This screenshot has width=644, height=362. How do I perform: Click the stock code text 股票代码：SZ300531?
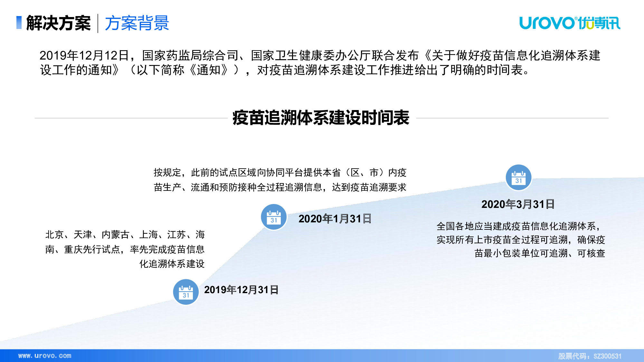click(590, 356)
